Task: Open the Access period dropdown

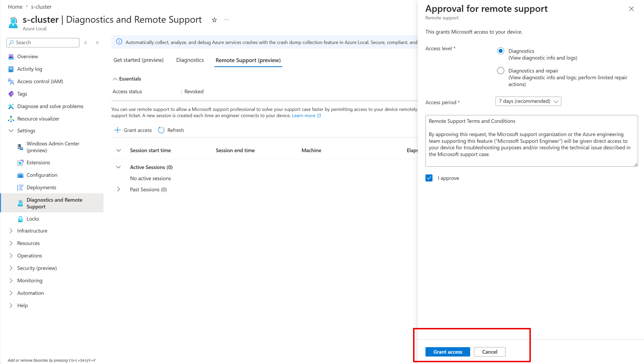Action: [528, 101]
